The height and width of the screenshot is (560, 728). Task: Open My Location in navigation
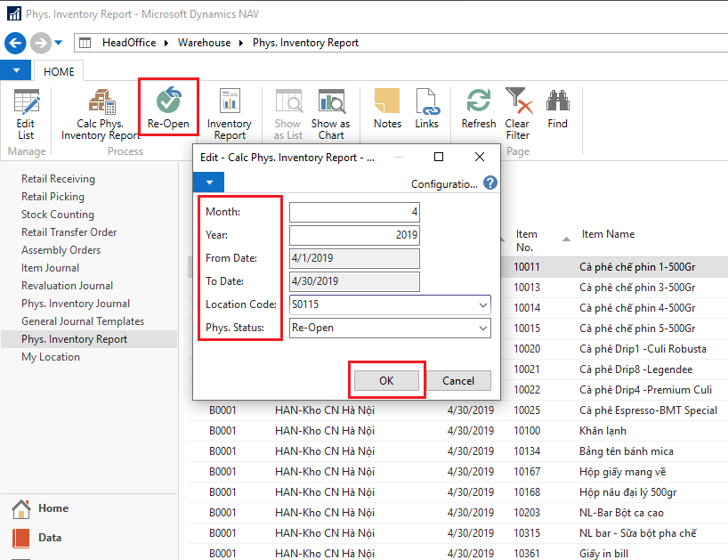coord(51,357)
